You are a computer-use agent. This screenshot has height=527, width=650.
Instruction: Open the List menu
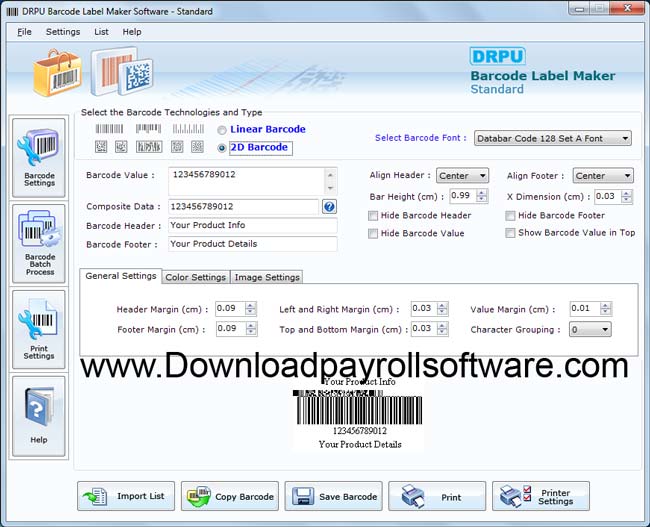[101, 32]
